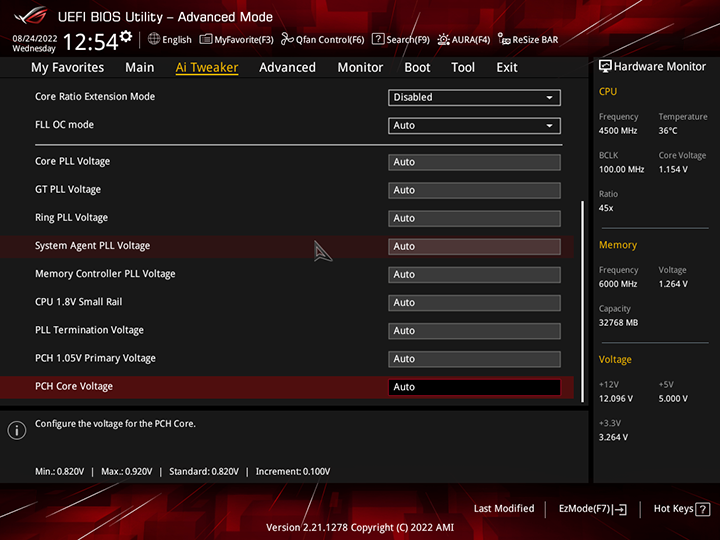Select the Core PLL Voltage value field
720x540 pixels.
(x=474, y=162)
